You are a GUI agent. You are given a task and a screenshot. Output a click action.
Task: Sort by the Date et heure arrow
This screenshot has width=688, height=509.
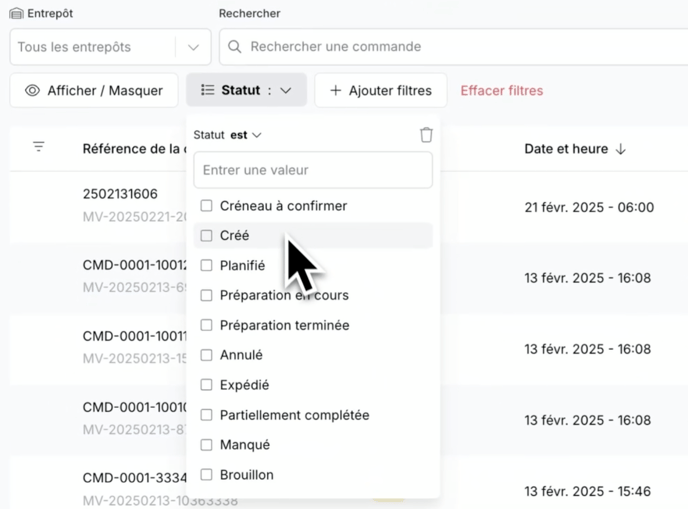point(620,149)
